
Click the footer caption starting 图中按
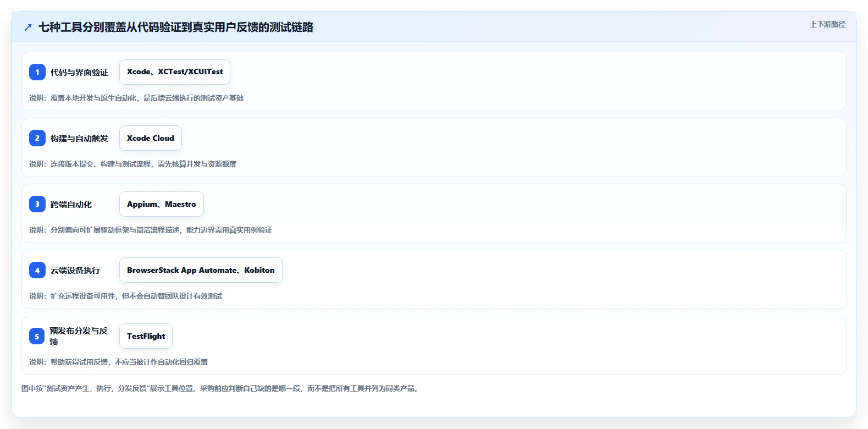click(x=221, y=388)
